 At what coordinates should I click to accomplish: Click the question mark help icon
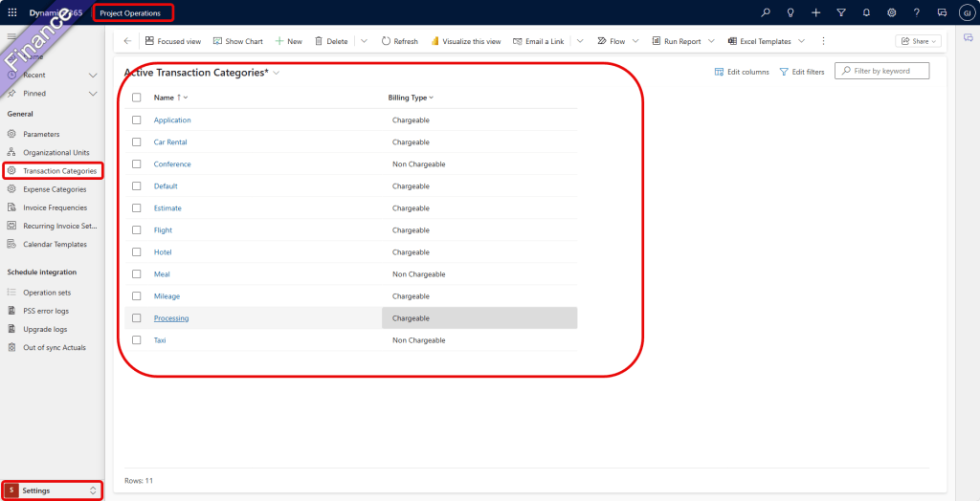click(916, 12)
